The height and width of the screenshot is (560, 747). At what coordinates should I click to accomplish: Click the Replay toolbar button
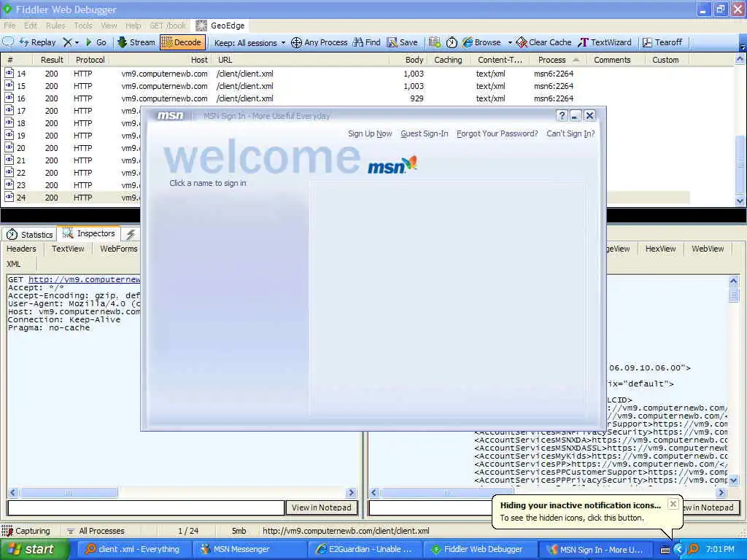(x=38, y=42)
